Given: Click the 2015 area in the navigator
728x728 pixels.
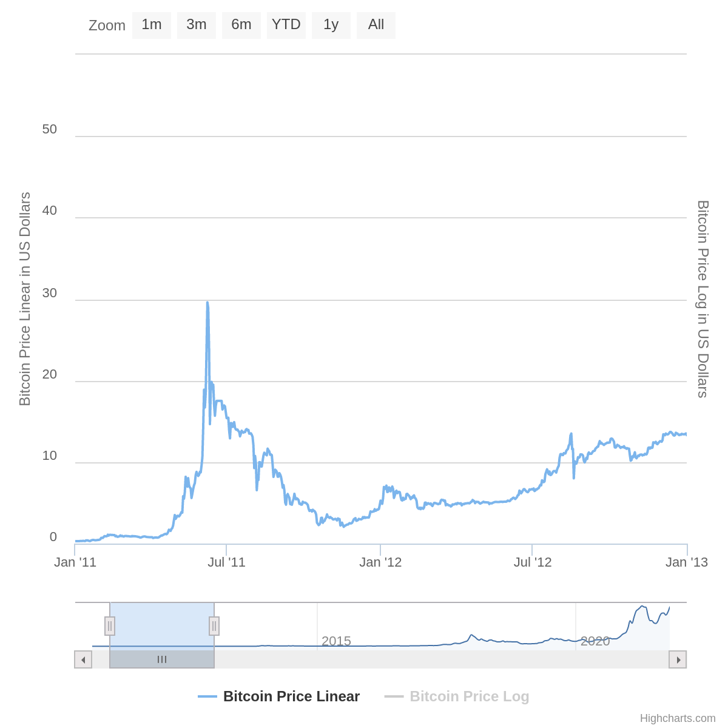Looking at the screenshot, I should pos(336,641).
